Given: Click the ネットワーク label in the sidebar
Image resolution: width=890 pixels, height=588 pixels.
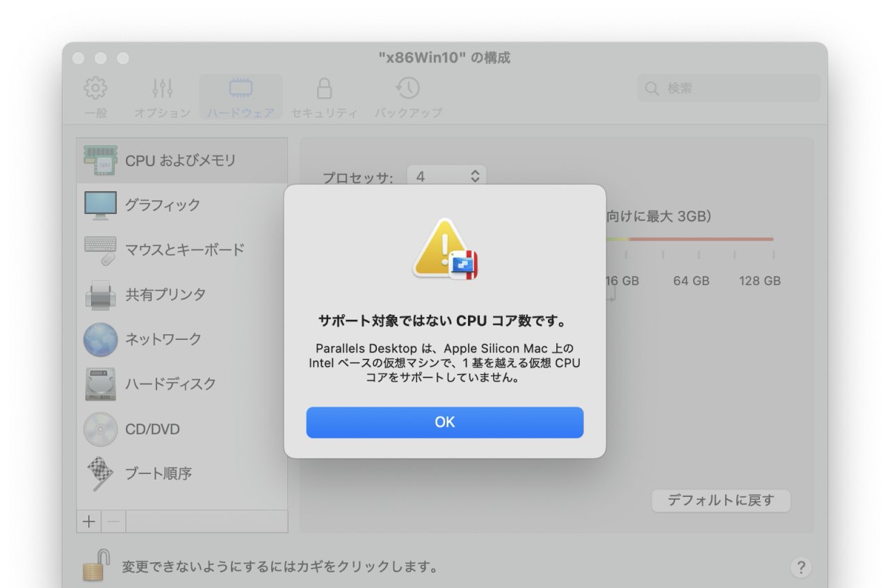Looking at the screenshot, I should click(x=163, y=339).
